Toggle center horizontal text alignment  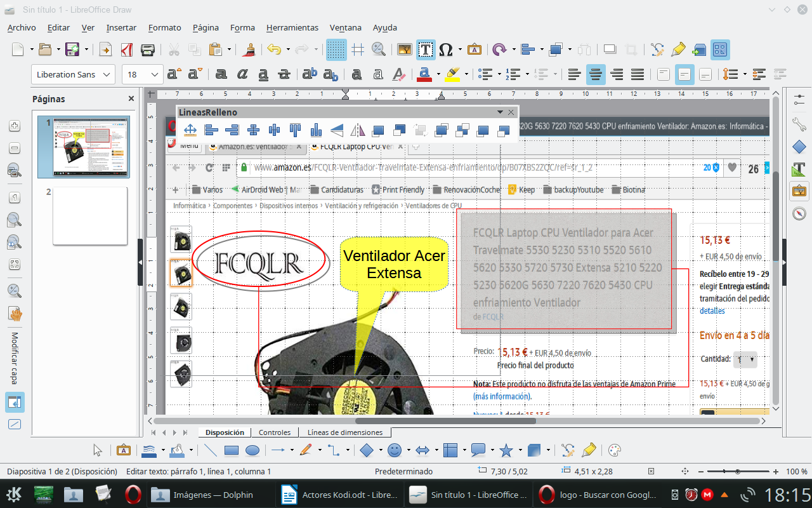596,74
